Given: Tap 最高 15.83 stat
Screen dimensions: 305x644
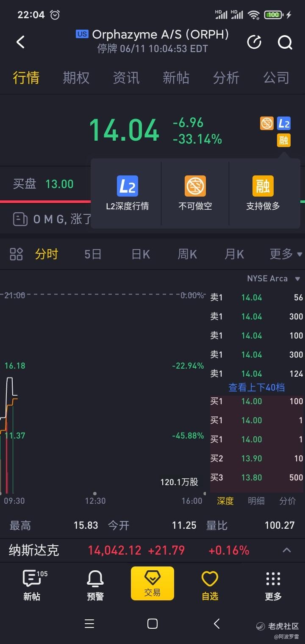Looking at the screenshot, I should click(x=54, y=525).
